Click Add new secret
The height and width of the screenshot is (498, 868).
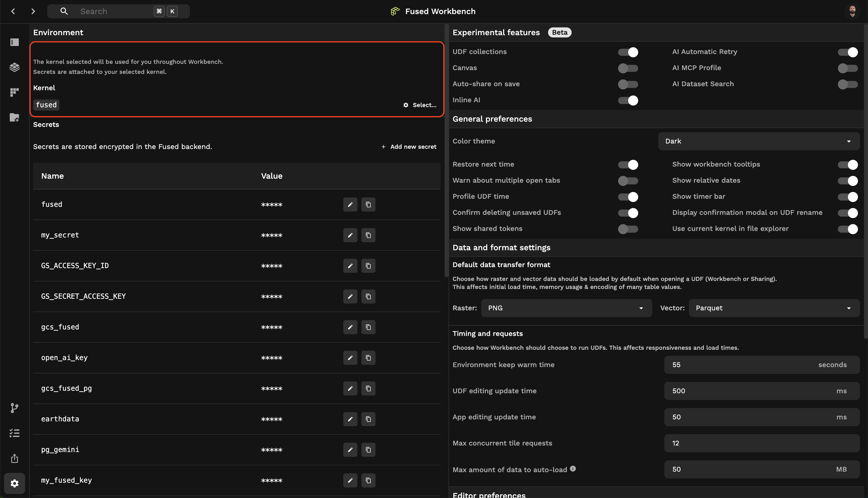click(x=409, y=147)
